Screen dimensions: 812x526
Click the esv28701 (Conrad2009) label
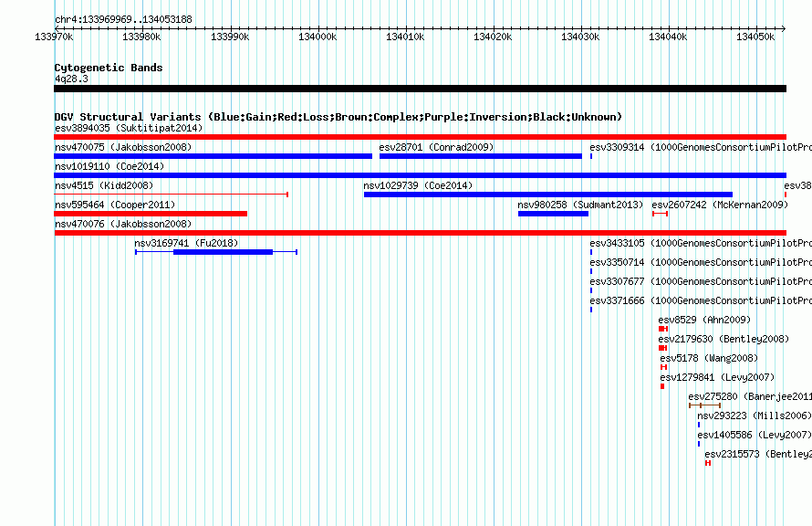coord(436,147)
